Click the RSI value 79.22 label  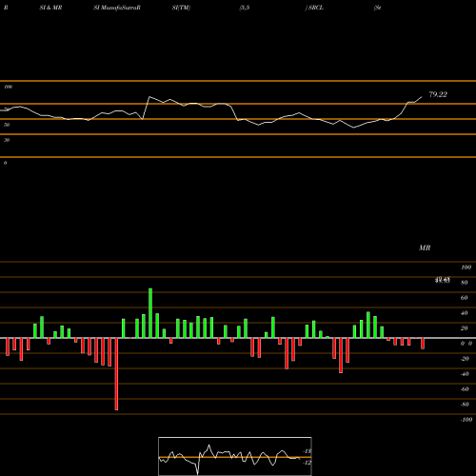tap(438, 94)
